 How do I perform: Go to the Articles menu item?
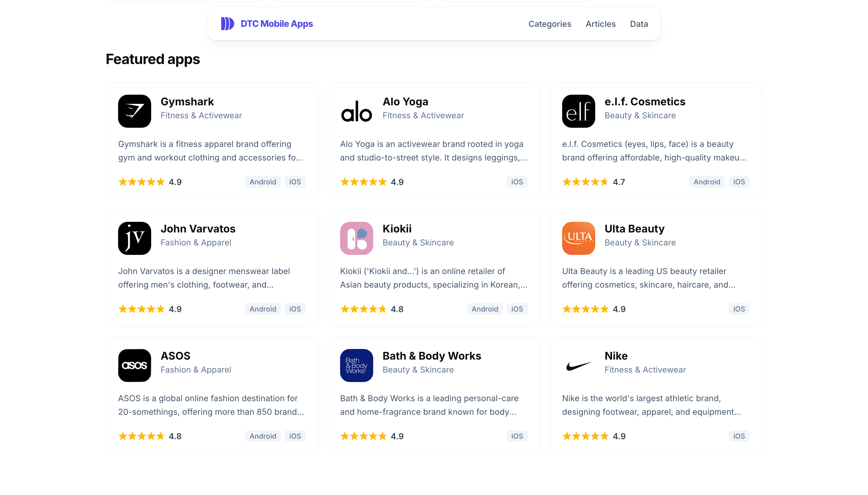coord(601,24)
